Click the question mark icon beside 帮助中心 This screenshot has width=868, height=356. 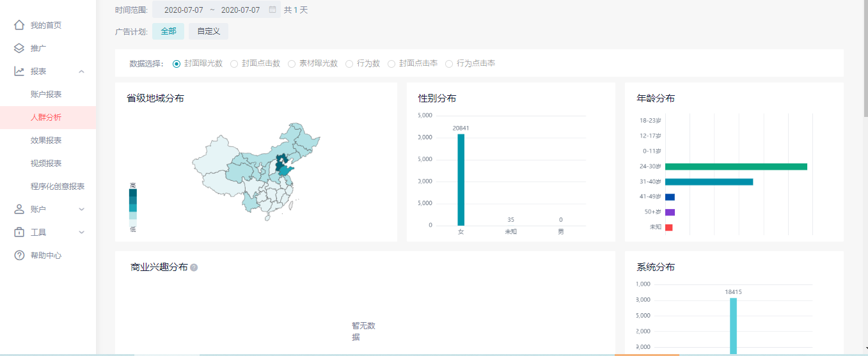coord(19,255)
